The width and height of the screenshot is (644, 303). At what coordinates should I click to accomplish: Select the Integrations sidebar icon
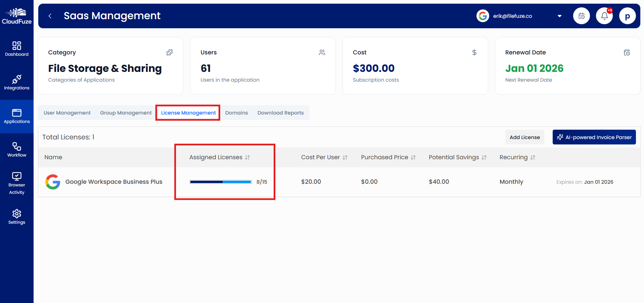(x=16, y=83)
